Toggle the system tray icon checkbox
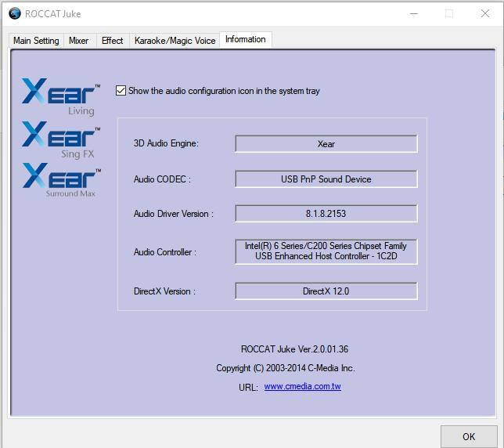504x448 pixels. point(121,91)
